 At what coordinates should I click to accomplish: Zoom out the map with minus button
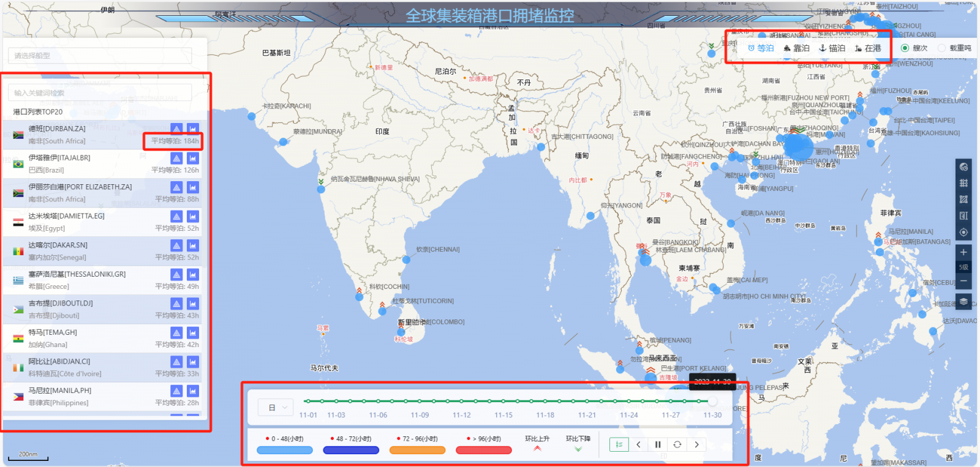coord(963,281)
